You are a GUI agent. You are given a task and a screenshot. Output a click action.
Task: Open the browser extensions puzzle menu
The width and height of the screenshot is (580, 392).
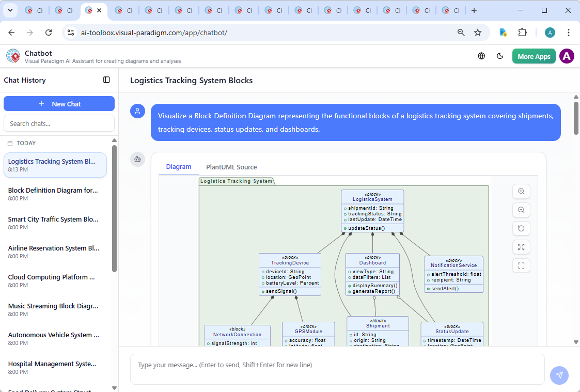522,32
